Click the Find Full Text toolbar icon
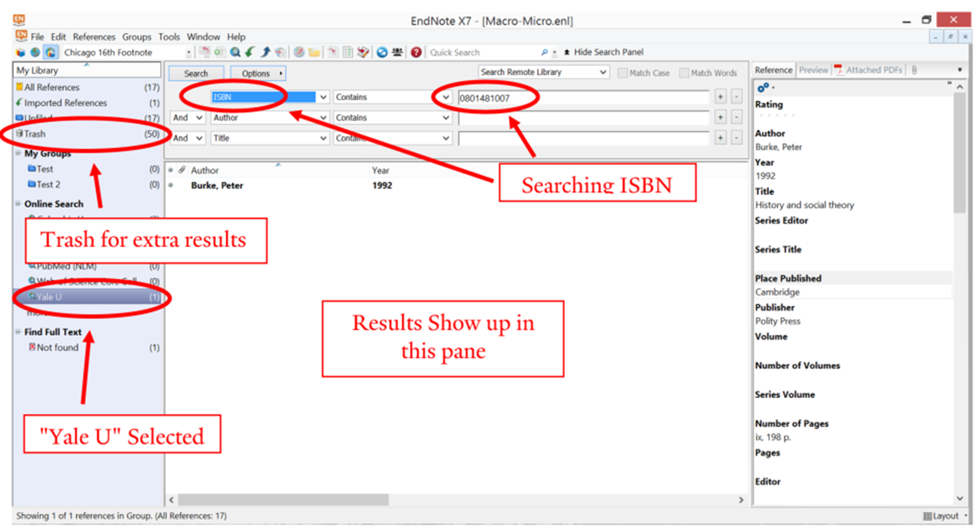The image size is (980, 532). pyautogui.click(x=280, y=53)
